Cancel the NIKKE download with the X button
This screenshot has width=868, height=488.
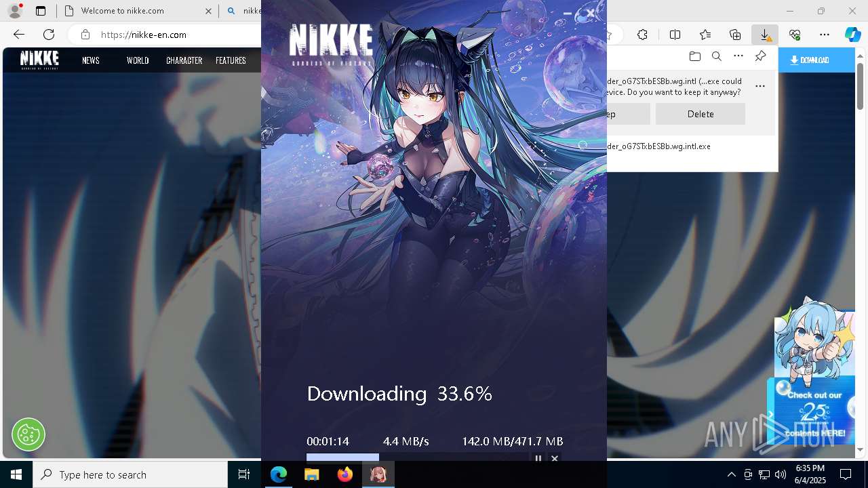[555, 459]
